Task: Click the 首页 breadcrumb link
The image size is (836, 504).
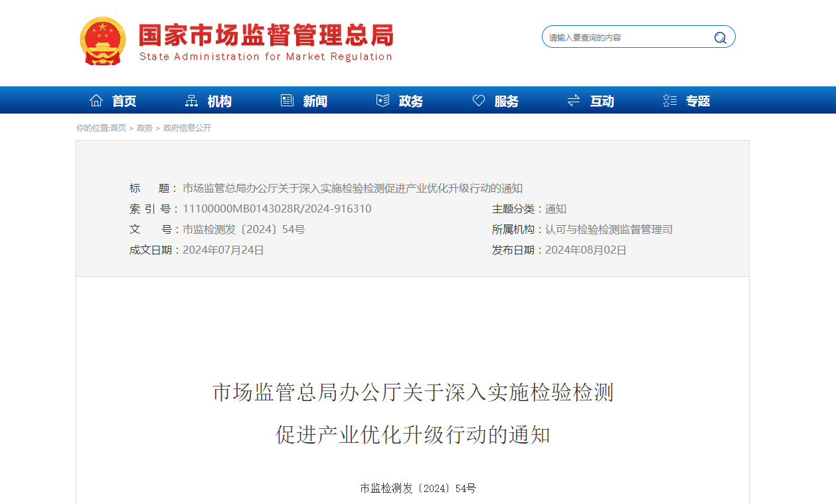Action: [118, 127]
